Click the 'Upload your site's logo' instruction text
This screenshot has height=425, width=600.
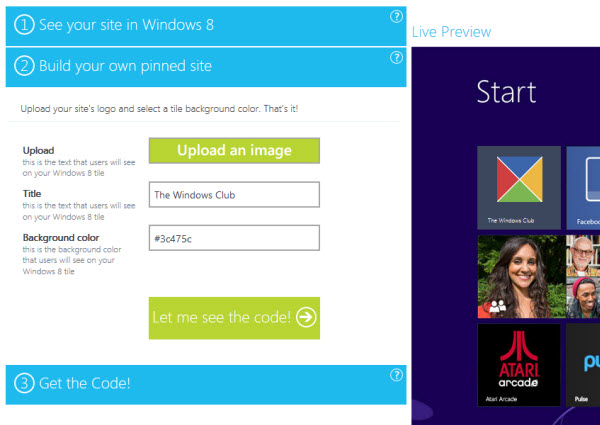(x=159, y=109)
